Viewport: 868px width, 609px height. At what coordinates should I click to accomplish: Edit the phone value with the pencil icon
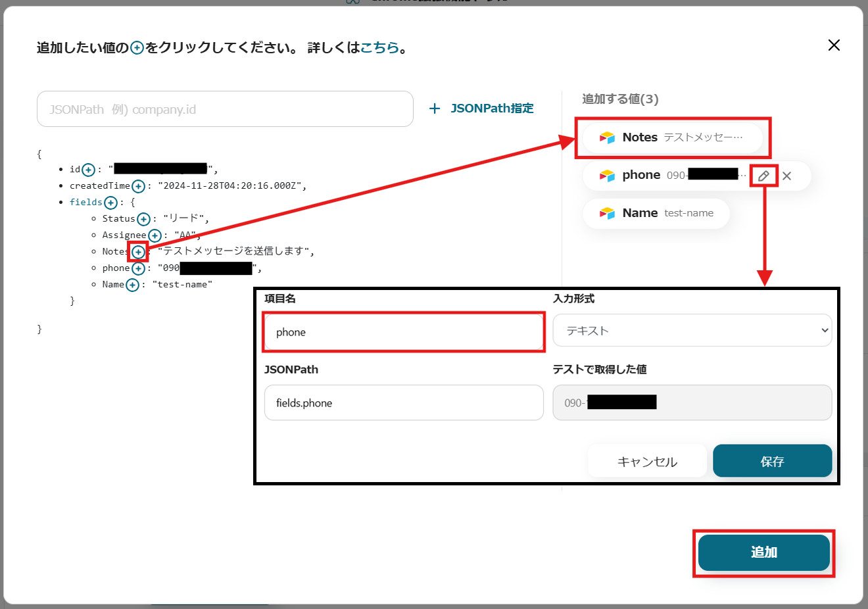tap(763, 176)
